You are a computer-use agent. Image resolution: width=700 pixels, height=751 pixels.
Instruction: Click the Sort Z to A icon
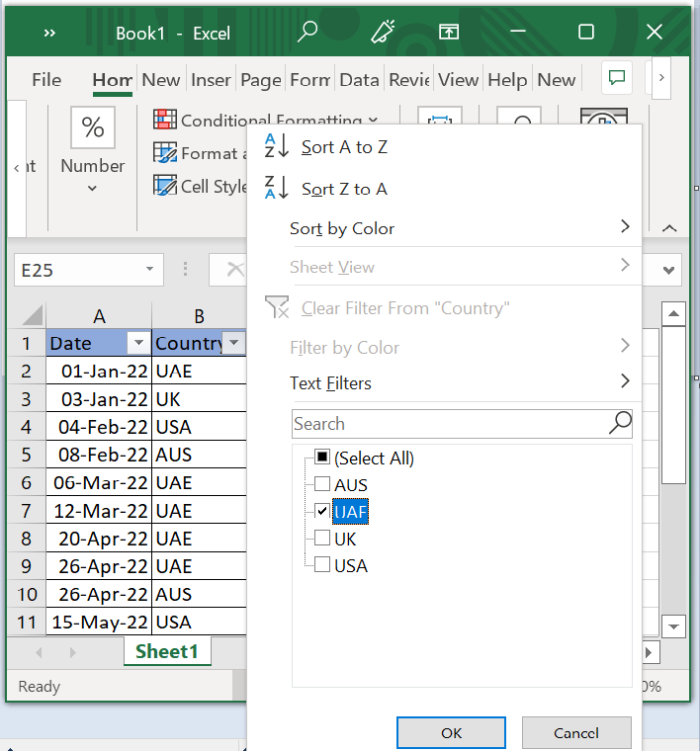tap(276, 188)
